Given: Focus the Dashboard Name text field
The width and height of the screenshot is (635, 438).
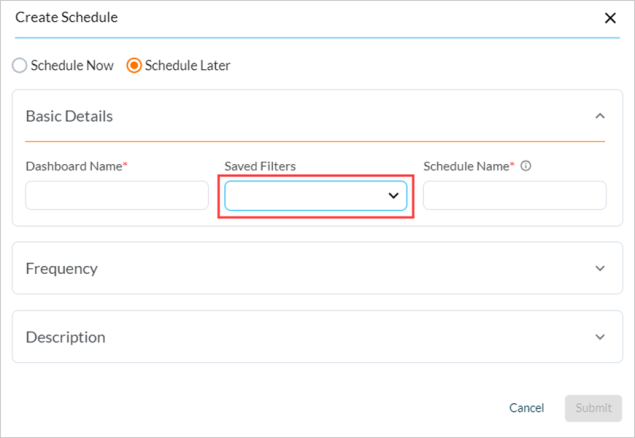Looking at the screenshot, I should coord(117,196).
